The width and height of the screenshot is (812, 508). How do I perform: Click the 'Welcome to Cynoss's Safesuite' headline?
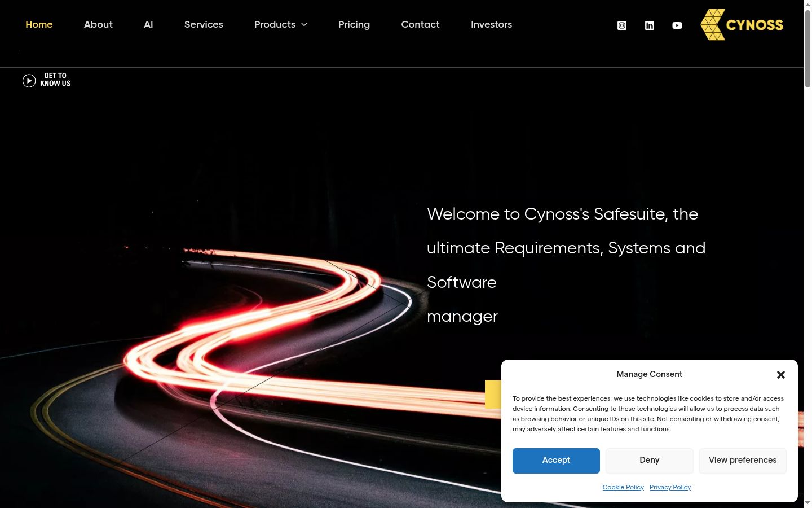pos(566,265)
